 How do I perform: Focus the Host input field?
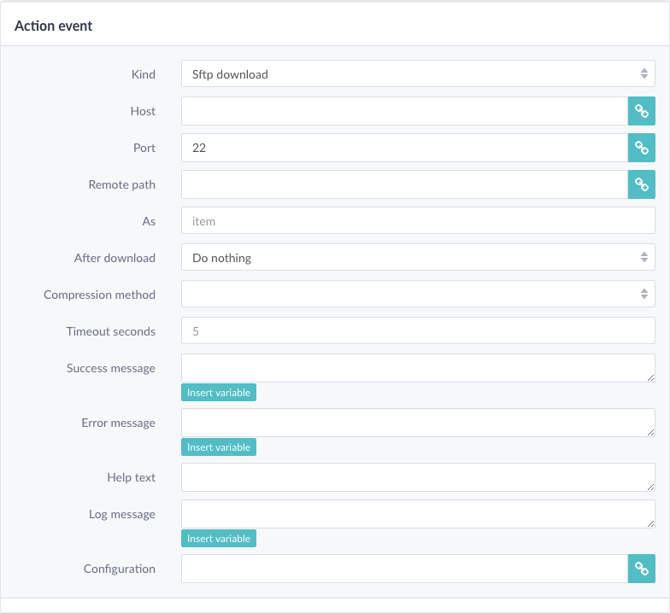tap(404, 111)
